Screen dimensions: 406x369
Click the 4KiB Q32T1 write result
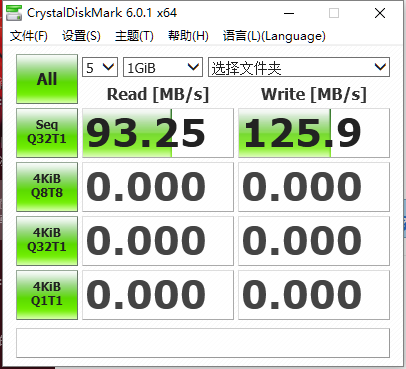pos(314,241)
